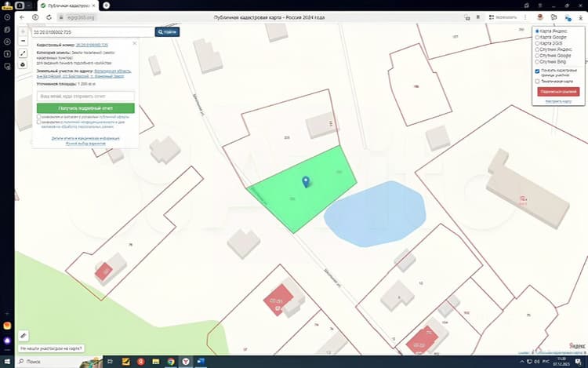Go back using the browser back arrow

tap(22, 17)
